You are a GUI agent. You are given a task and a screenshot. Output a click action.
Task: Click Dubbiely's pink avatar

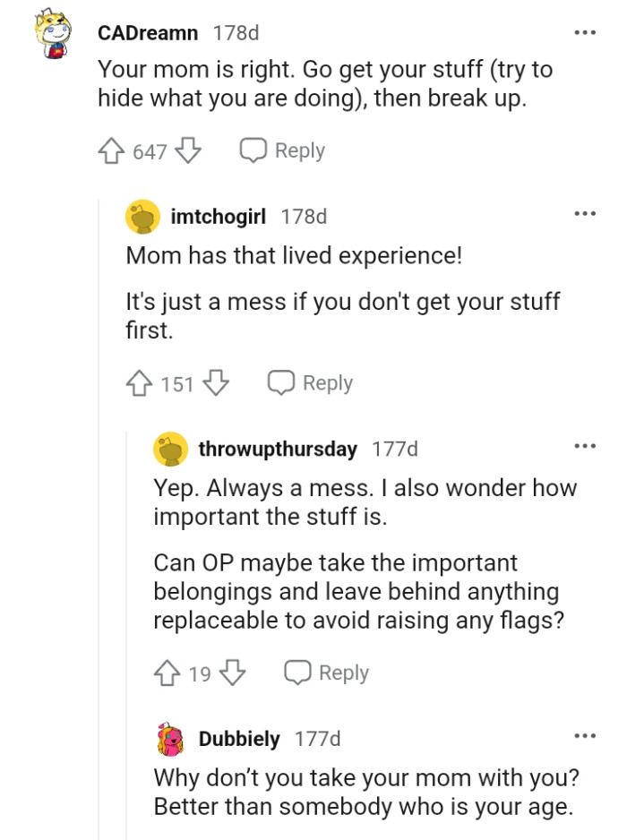click(x=169, y=738)
